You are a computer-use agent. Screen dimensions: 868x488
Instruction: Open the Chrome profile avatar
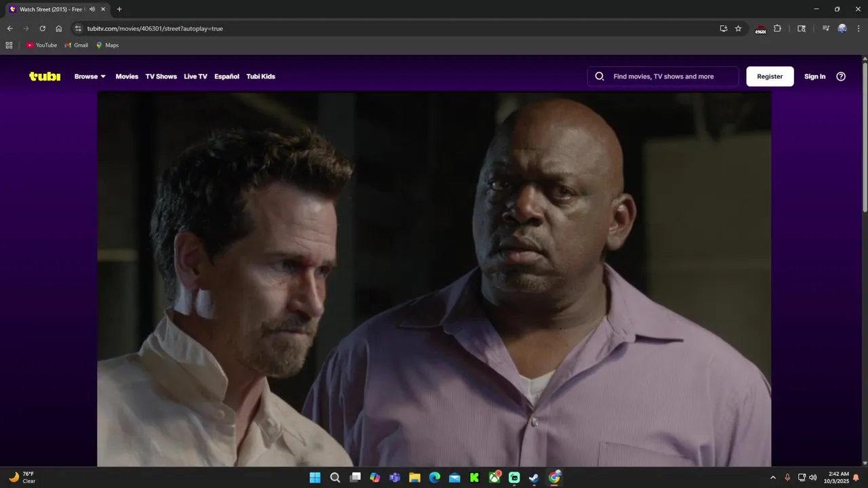[842, 28]
